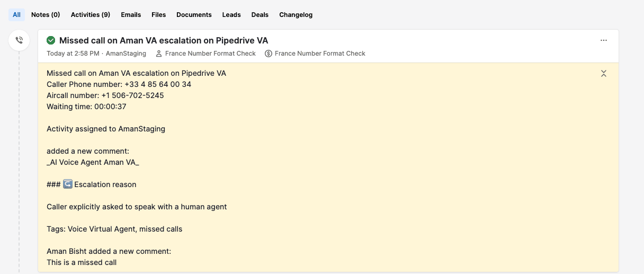Toggle the green completed checkmark
This screenshot has width=644, height=274.
pyautogui.click(x=51, y=40)
